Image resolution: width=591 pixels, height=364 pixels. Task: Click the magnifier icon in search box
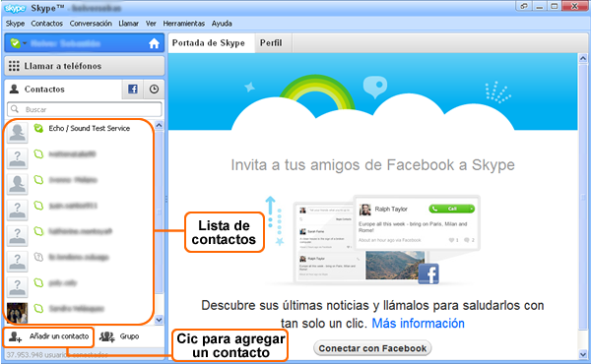pyautogui.click(x=15, y=109)
